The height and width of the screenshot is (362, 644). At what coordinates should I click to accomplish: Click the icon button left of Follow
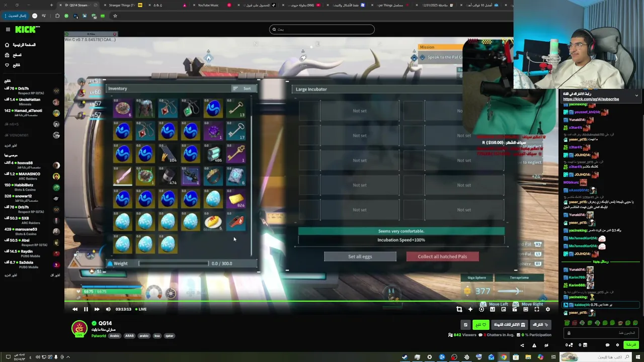pos(465,325)
